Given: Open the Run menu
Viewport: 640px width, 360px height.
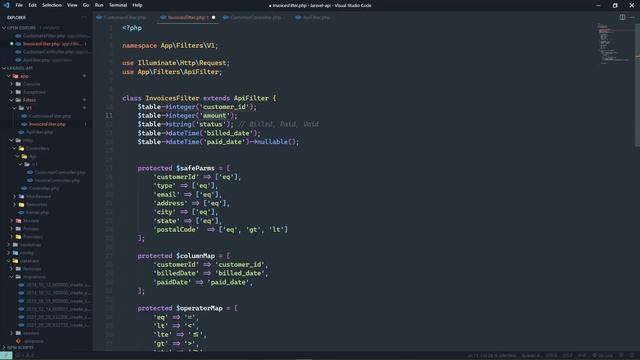Looking at the screenshot, I should click(99, 5).
